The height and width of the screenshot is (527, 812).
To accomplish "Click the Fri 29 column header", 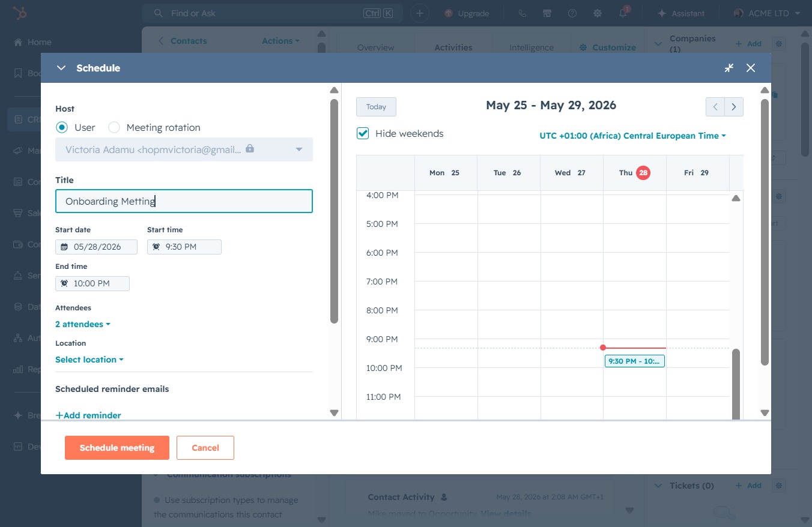I will 697,173.
